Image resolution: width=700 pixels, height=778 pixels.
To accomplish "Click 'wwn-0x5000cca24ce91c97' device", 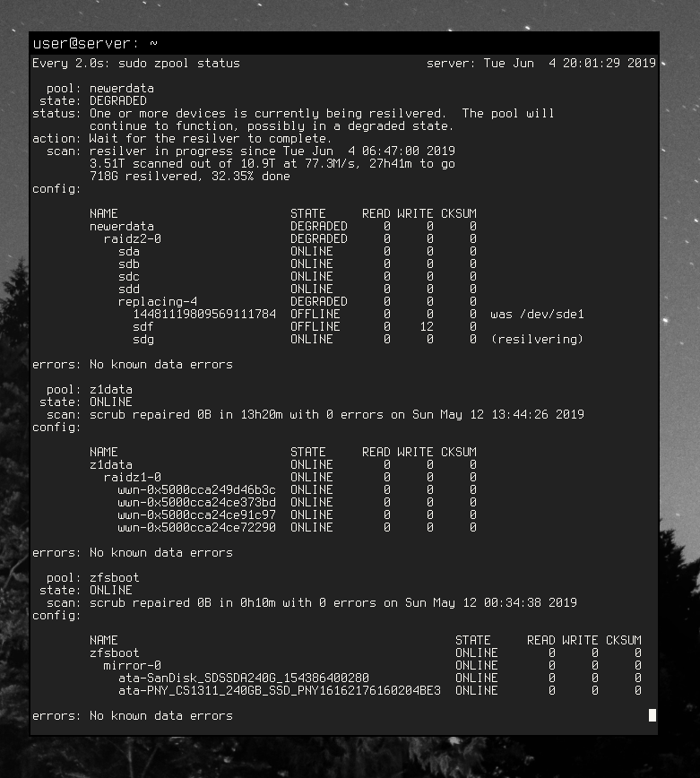I will coord(197,515).
